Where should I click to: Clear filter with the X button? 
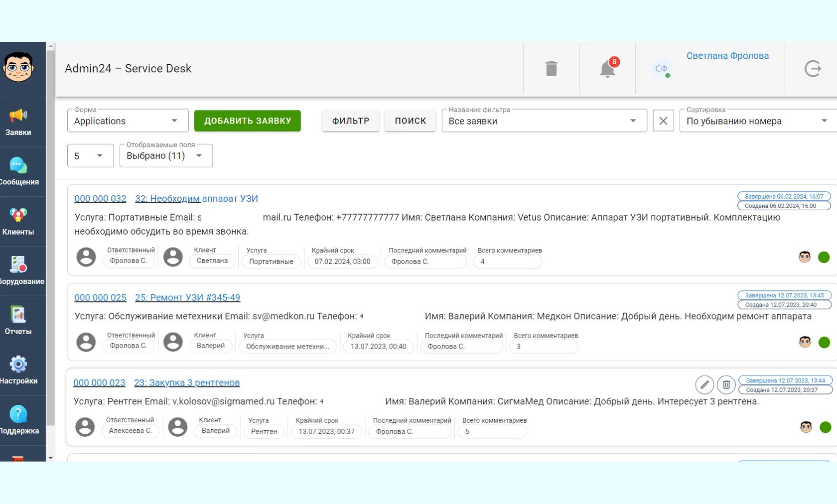663,121
